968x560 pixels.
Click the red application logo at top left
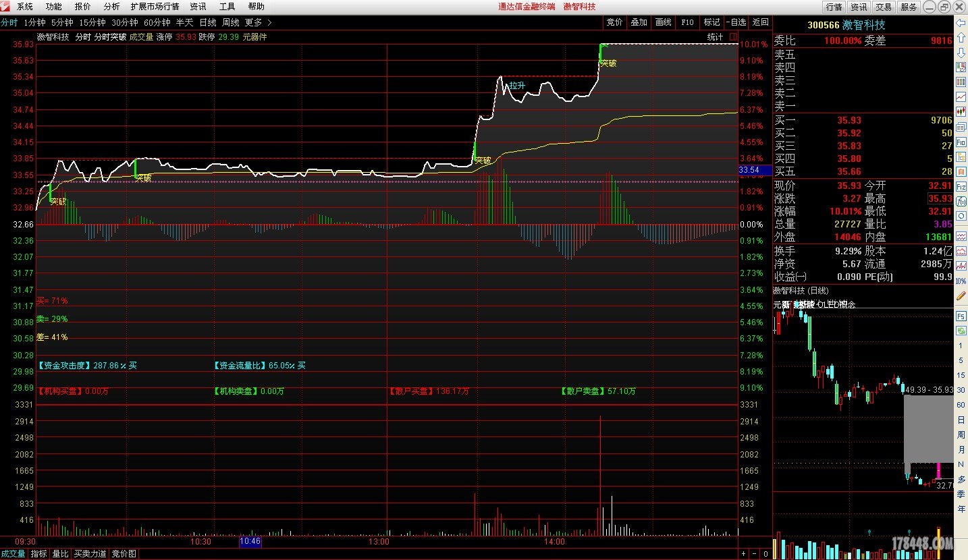(x=5, y=6)
